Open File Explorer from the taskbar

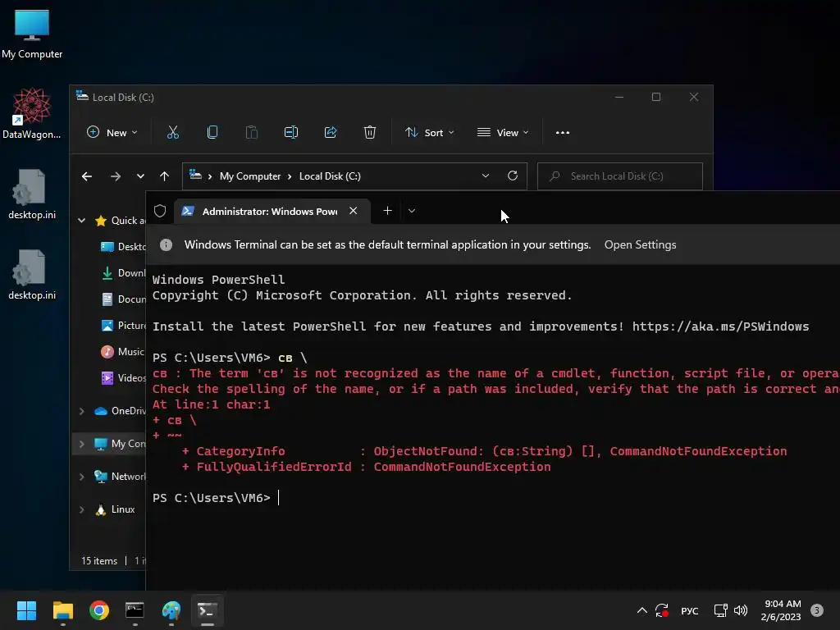(x=62, y=610)
